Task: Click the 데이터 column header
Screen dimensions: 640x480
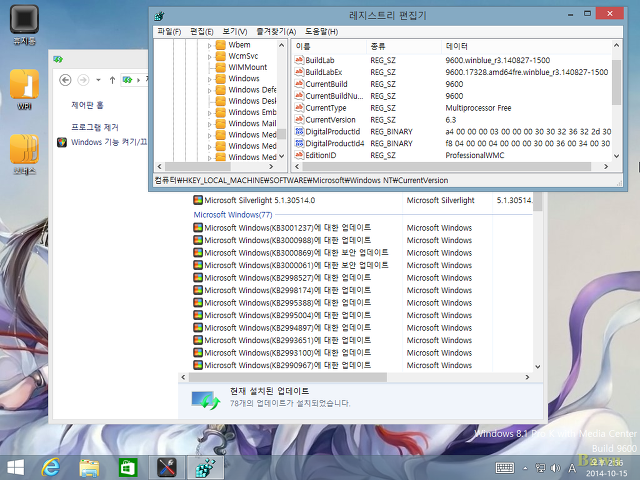Action: (x=526, y=47)
